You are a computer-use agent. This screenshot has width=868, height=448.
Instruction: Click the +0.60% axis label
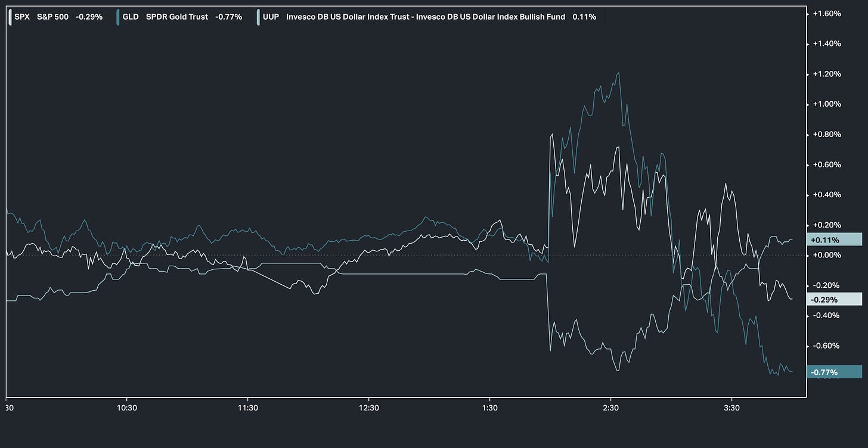coord(827,164)
